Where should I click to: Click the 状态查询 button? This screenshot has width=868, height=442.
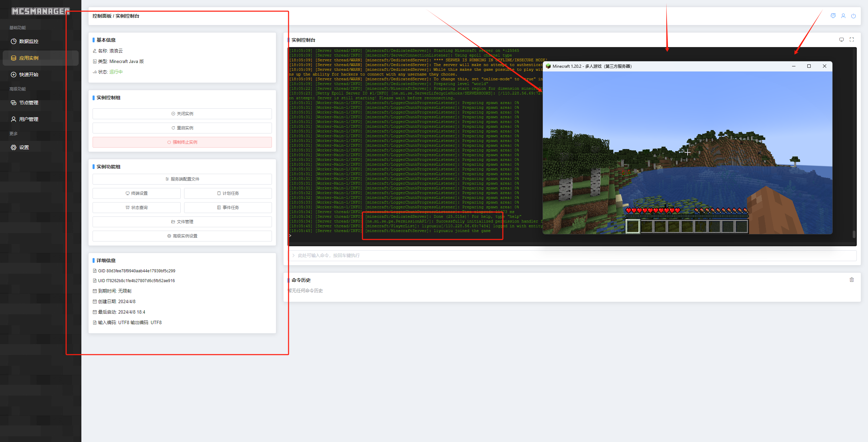click(137, 208)
